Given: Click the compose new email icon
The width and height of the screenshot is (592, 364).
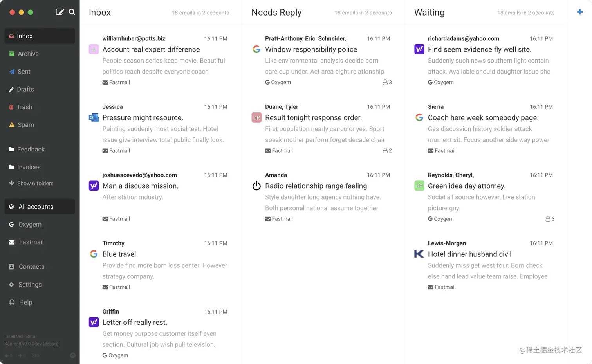Looking at the screenshot, I should click(60, 12).
